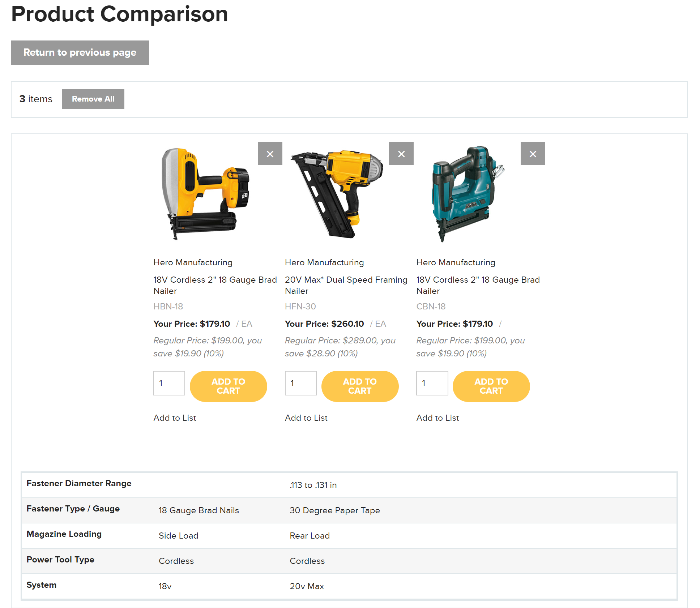Open the teal CBN-18 nailer image
This screenshot has height=608, width=700.
coord(468,193)
